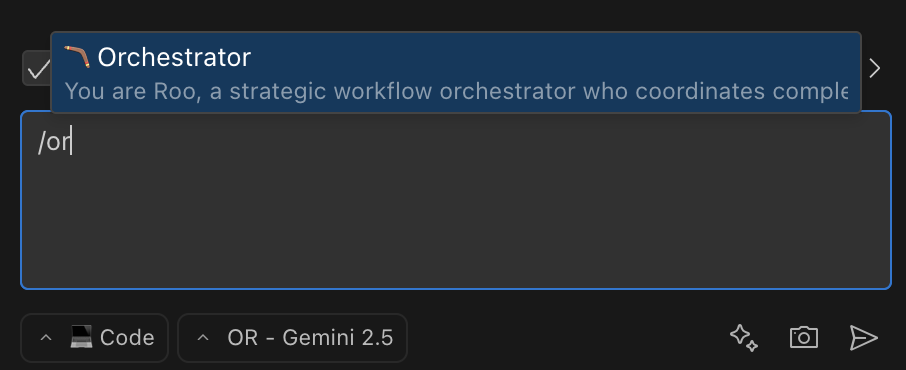906x370 pixels.
Task: Send the message with the paper plane icon
Action: pyautogui.click(x=864, y=338)
